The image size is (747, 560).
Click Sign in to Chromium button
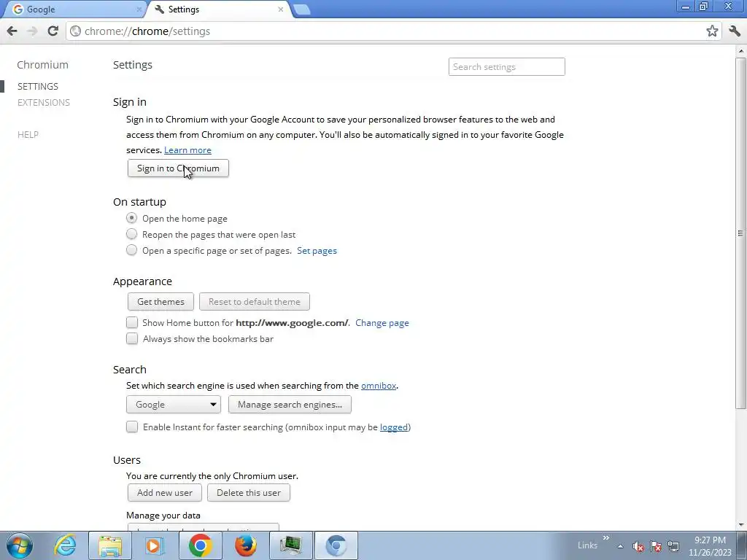[178, 168]
